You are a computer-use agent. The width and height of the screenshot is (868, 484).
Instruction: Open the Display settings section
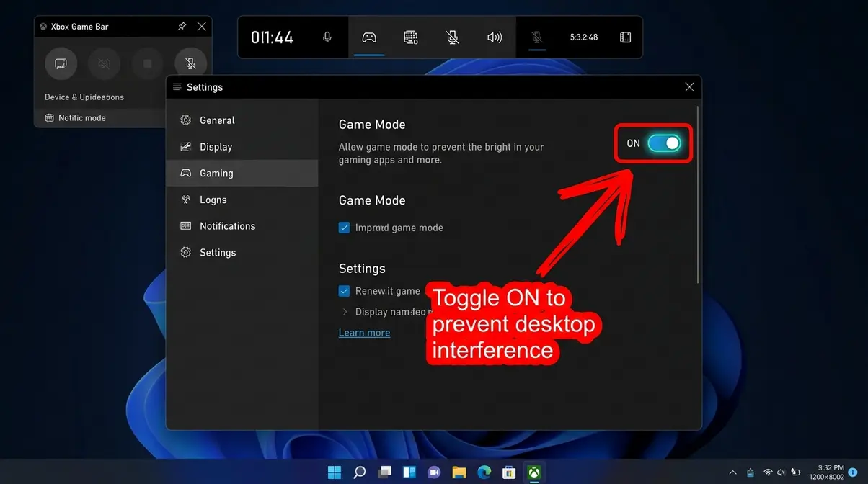242,147
